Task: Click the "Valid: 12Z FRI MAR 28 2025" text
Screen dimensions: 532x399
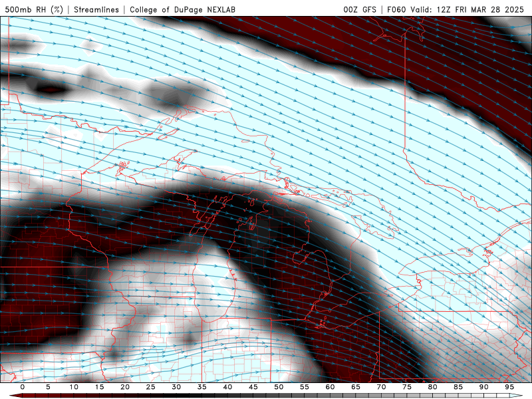Action: (467, 9)
